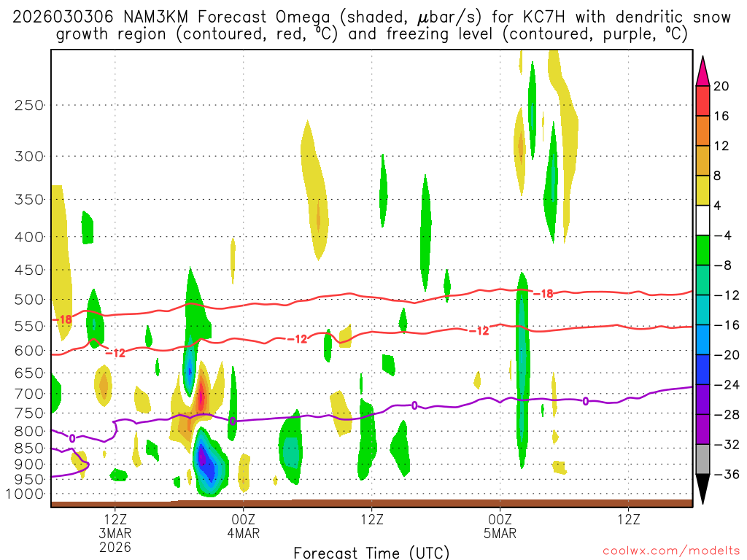Viewport: 747px width, 560px height.
Task: Click the 300 pressure level label
Action: (x=29, y=156)
